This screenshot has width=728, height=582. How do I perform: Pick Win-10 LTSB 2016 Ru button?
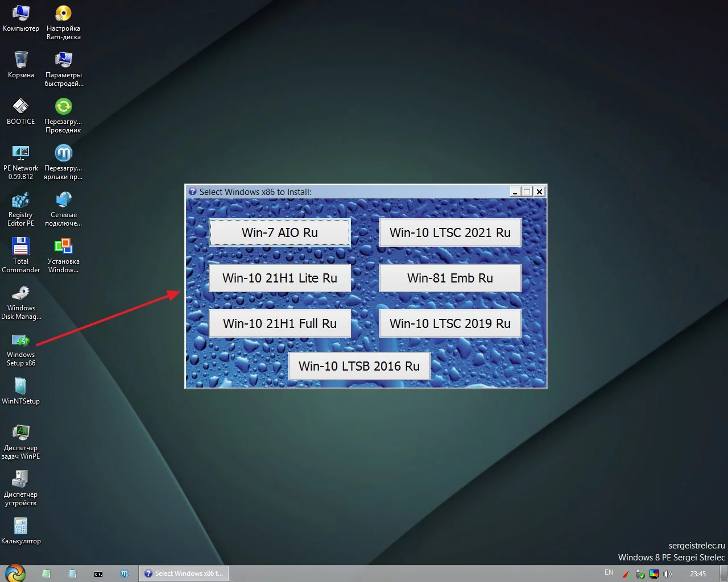(x=359, y=366)
